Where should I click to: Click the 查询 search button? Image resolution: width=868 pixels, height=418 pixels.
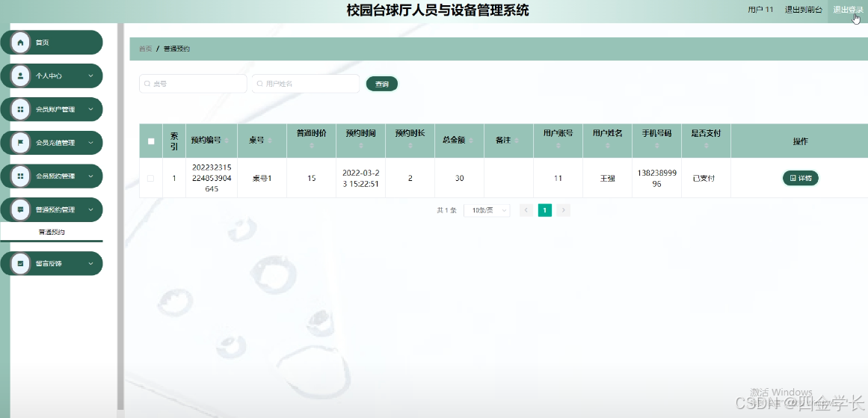(x=382, y=84)
